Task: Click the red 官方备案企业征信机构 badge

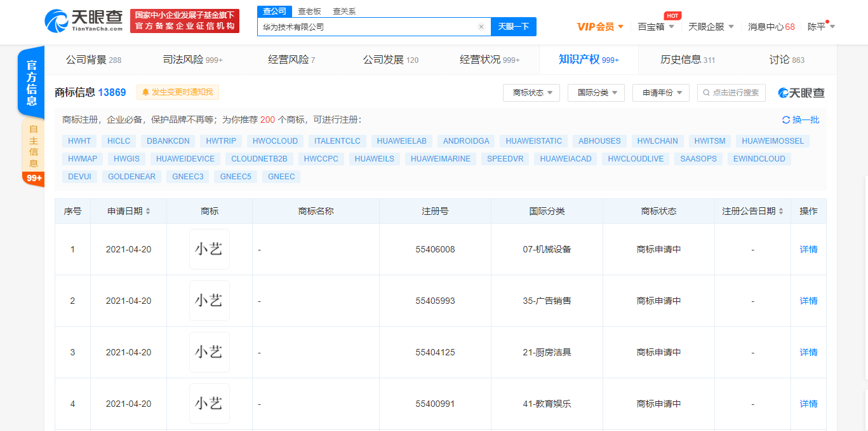Action: (x=184, y=20)
